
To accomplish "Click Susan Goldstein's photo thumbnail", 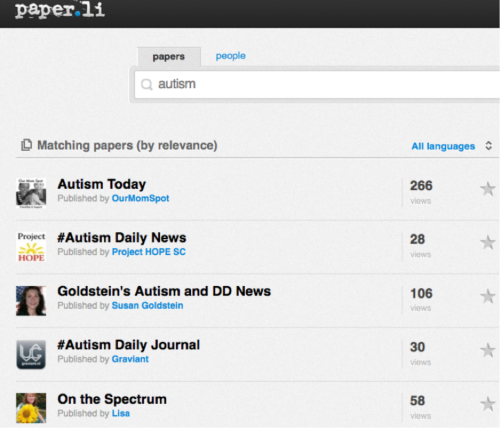I will click(31, 301).
